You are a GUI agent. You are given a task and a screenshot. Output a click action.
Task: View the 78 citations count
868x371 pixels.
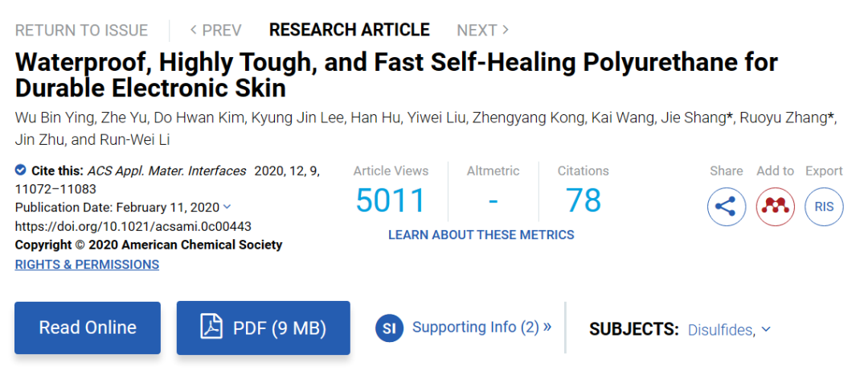[x=583, y=200]
